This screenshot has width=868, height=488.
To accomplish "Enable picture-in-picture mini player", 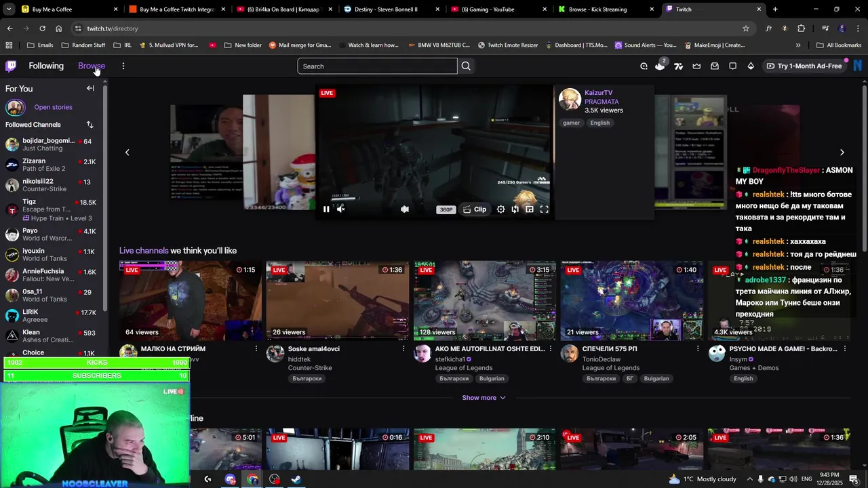I will click(530, 209).
